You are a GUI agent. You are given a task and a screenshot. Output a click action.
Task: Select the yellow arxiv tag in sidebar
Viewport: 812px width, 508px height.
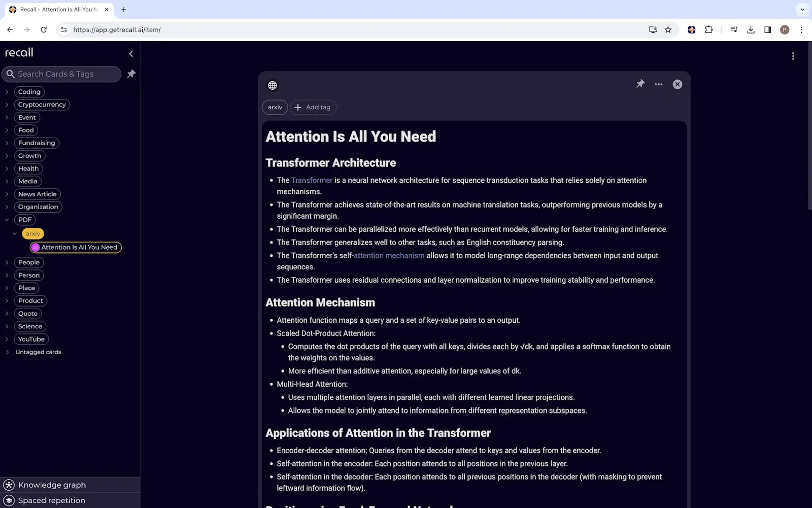[x=33, y=234]
